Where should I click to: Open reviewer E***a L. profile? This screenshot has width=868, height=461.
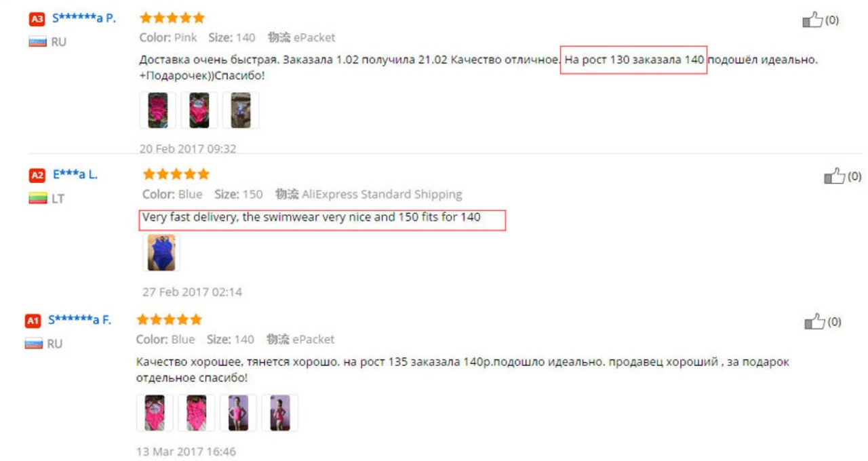tap(75, 175)
